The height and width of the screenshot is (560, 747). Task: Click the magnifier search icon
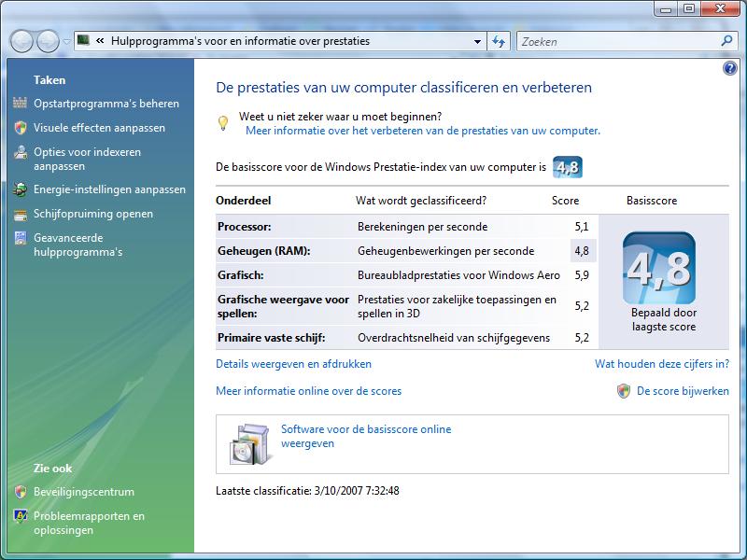pos(726,41)
